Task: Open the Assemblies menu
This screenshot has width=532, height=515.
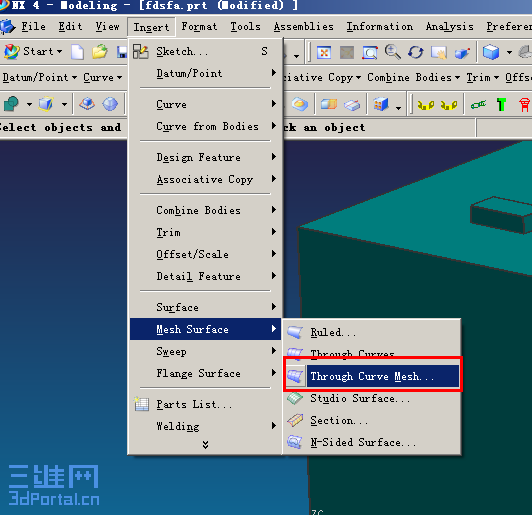Action: point(304,26)
